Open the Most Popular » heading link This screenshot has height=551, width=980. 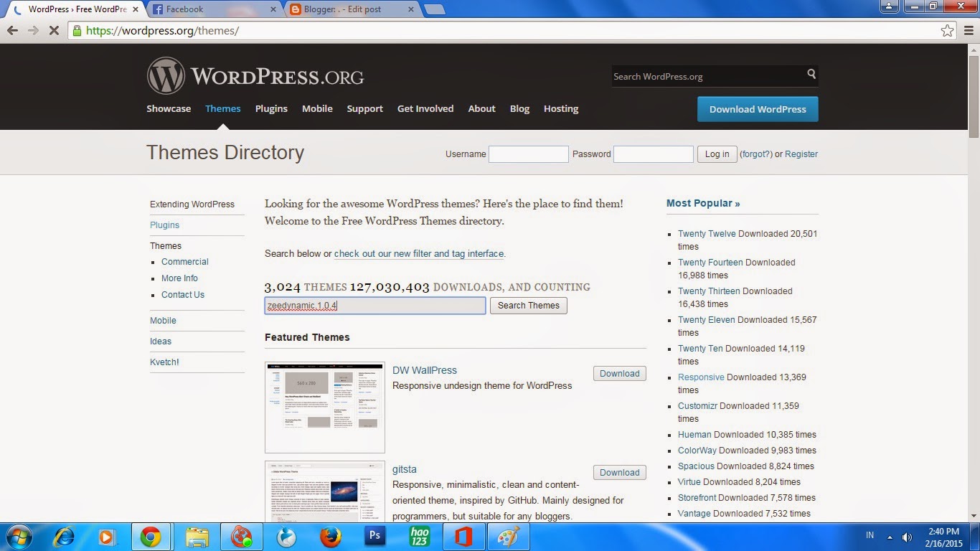coord(703,203)
